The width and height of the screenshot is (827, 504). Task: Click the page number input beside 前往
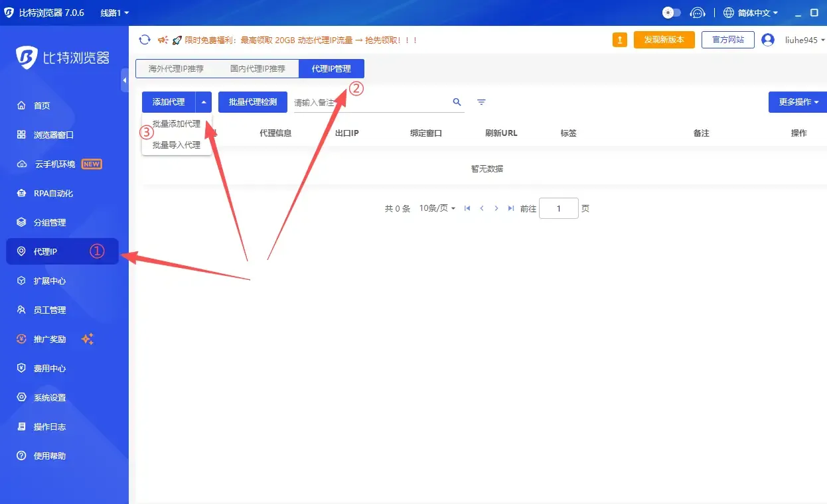click(x=558, y=208)
